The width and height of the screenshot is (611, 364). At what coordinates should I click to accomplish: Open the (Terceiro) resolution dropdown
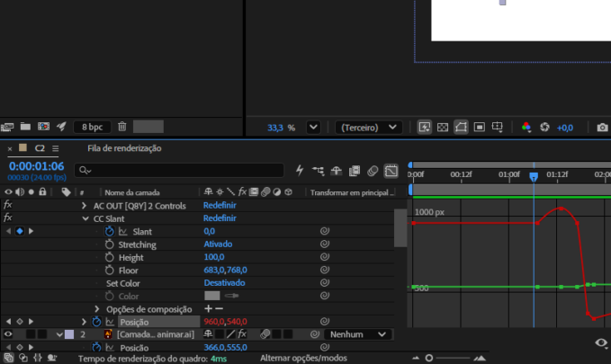tap(369, 128)
